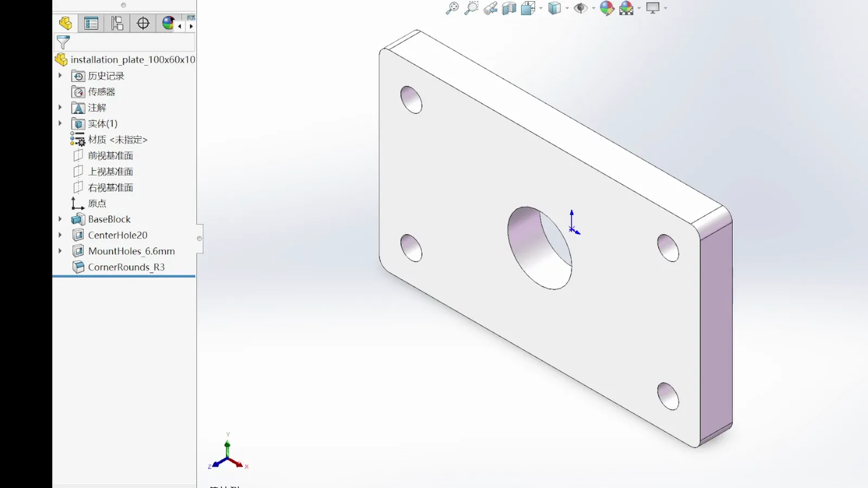This screenshot has width=868, height=488.
Task: Click the Zoom to Area icon
Action: [x=471, y=8]
